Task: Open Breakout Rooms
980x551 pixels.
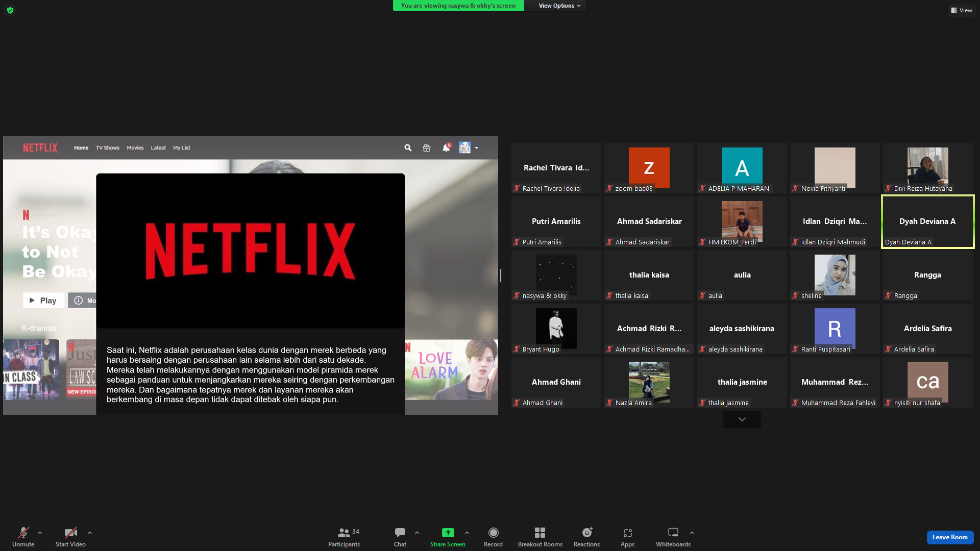Action: click(x=540, y=537)
